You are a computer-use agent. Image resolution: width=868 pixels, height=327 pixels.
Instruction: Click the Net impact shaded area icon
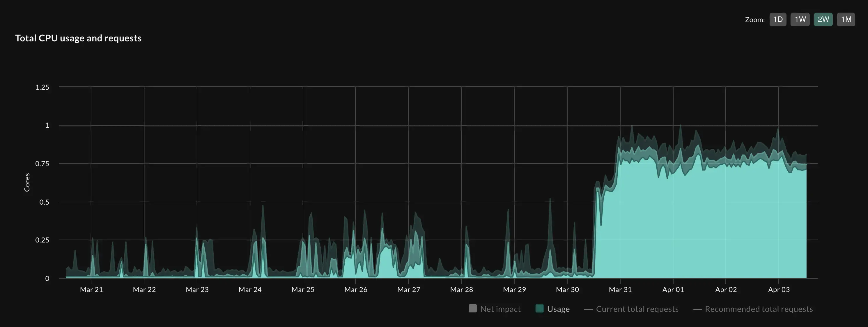click(471, 309)
